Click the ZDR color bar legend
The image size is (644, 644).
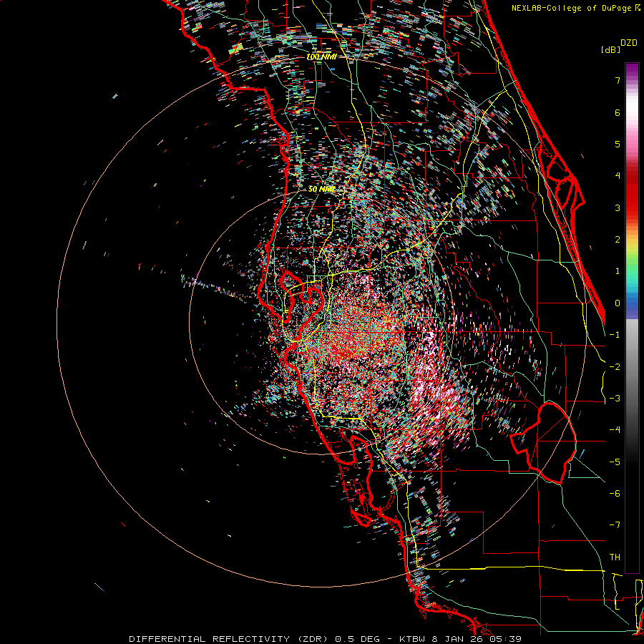[x=632, y=318]
